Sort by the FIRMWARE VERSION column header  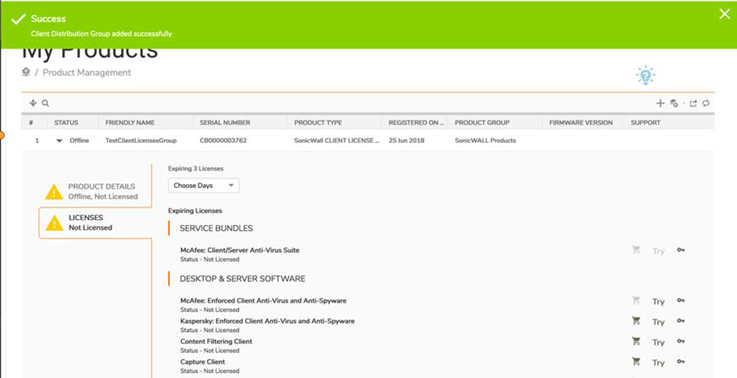[581, 122]
